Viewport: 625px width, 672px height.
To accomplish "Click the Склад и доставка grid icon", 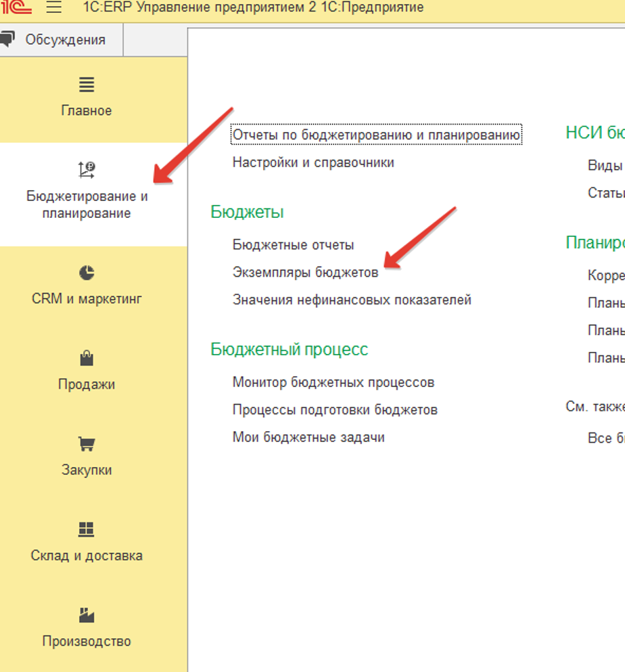I will 87,530.
